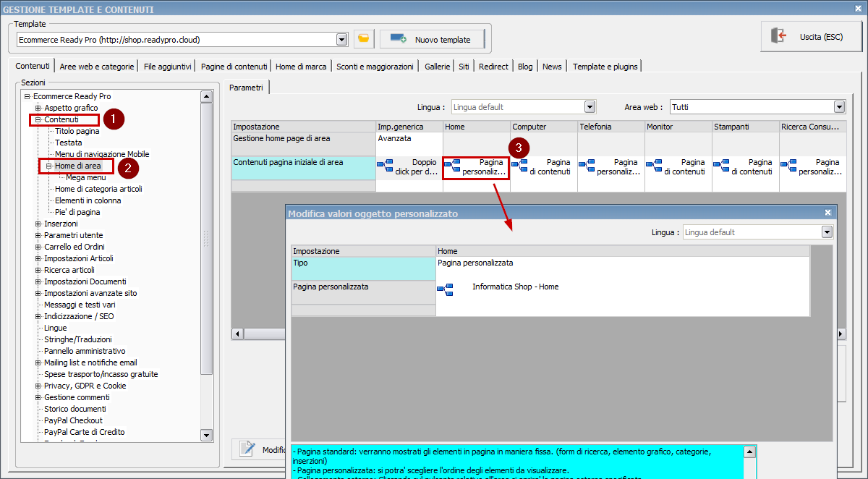Select Lingue in the sections tree
Image resolution: width=868 pixels, height=479 pixels.
point(55,328)
